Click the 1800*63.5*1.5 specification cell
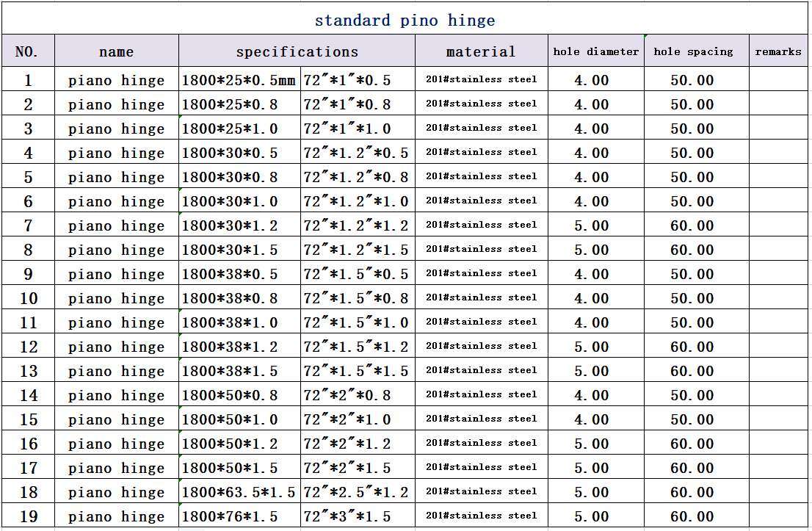This screenshot has width=812, height=531. point(239,492)
